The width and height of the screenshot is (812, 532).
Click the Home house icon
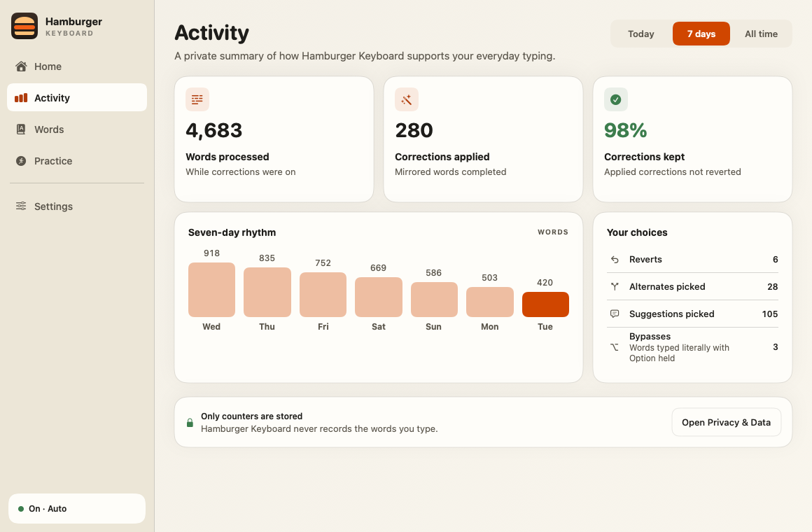click(21, 66)
